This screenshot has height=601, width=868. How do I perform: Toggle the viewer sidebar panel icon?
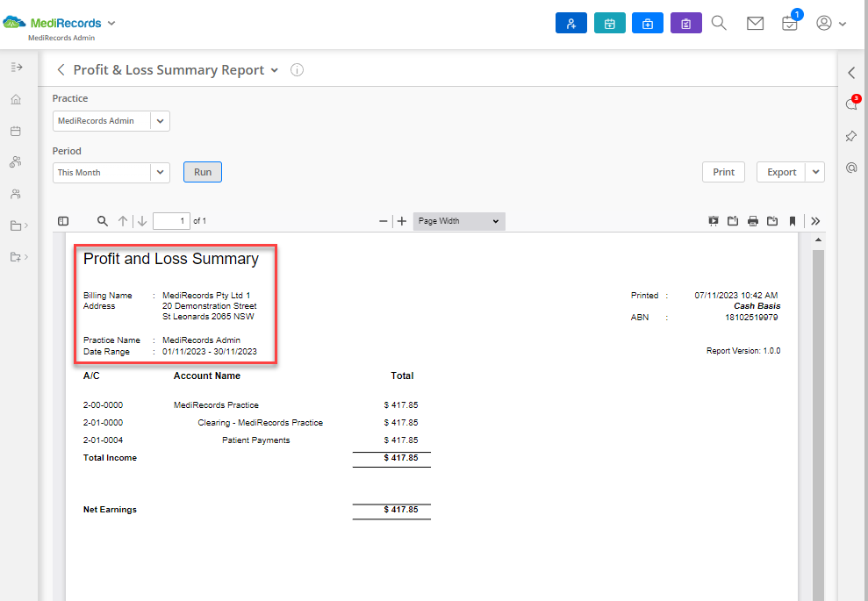(x=63, y=221)
